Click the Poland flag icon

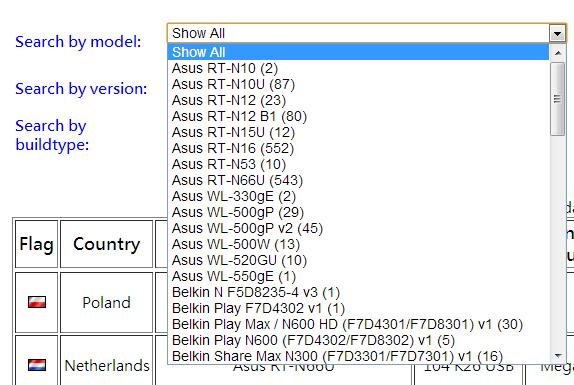tap(37, 302)
